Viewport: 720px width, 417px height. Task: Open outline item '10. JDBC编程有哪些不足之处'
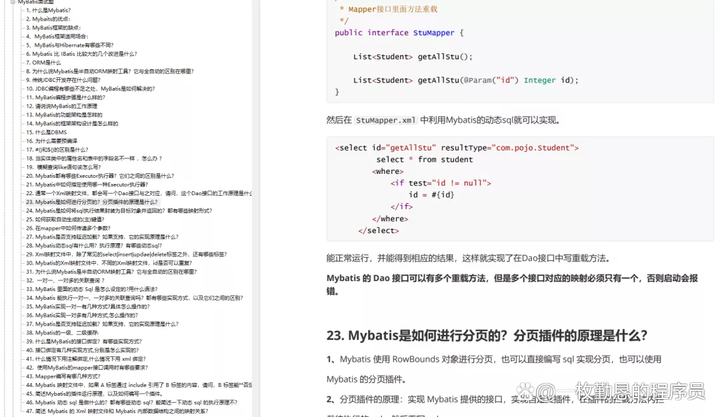click(x=90, y=89)
